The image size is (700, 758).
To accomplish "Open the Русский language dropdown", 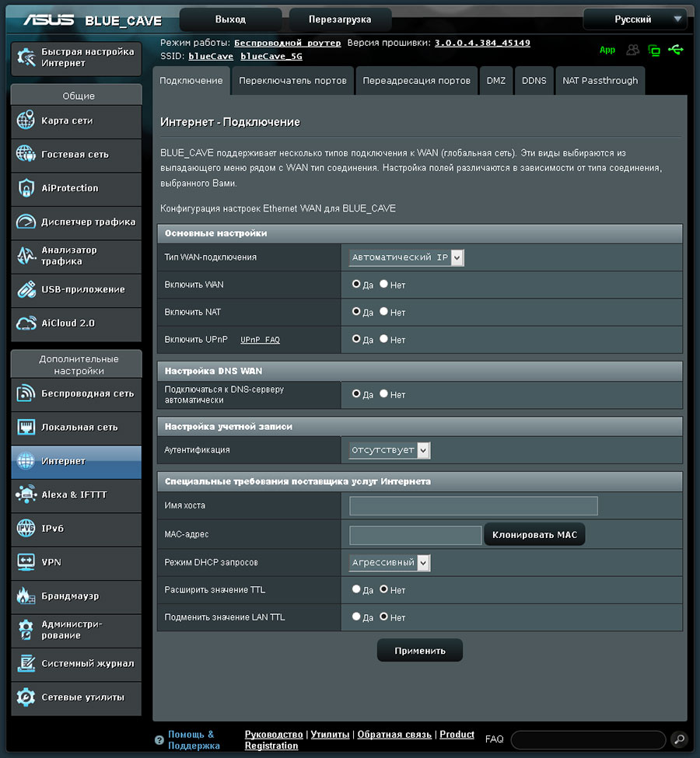I will [x=635, y=19].
